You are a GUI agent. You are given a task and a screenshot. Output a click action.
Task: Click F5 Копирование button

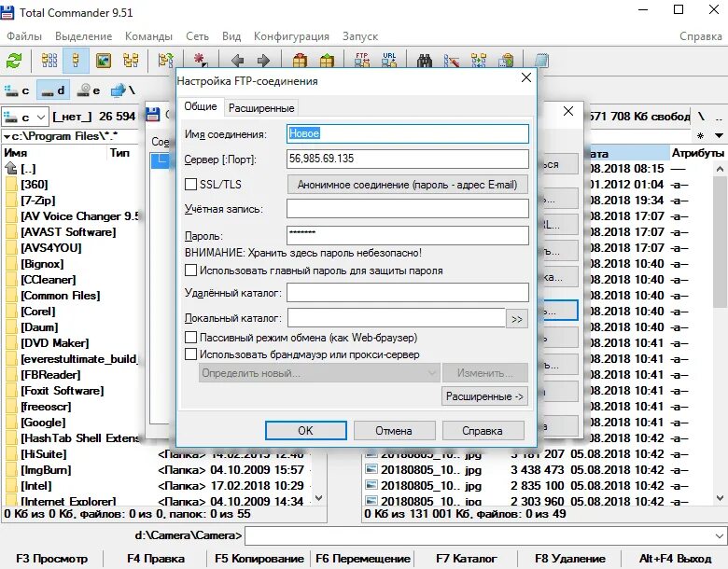(x=259, y=559)
